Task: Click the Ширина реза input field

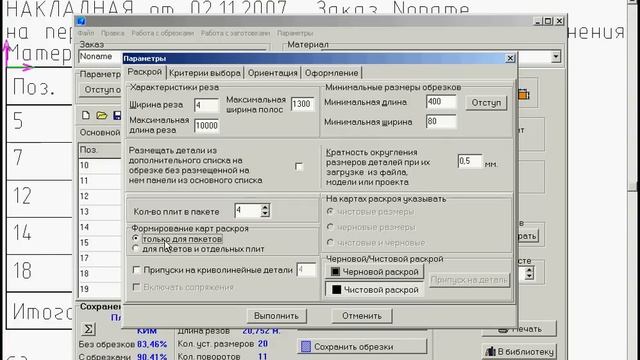Action: (206, 105)
